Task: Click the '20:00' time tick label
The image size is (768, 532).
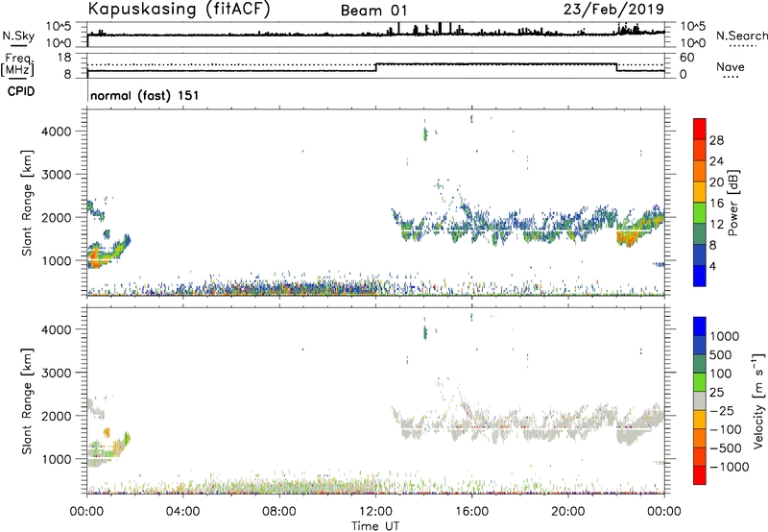Action: tap(567, 512)
